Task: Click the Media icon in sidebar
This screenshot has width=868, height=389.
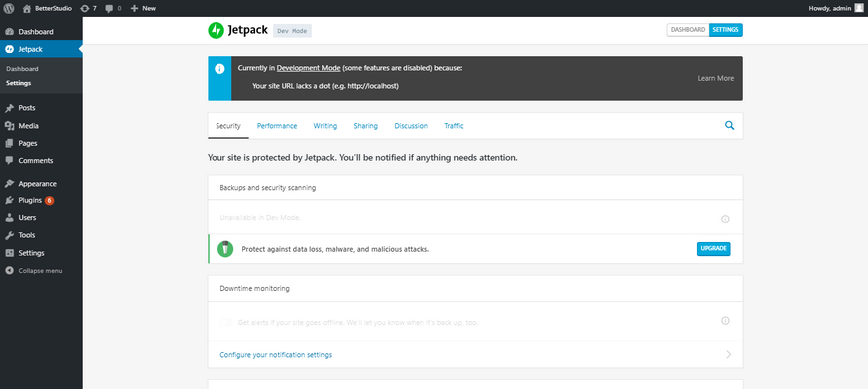Action: click(9, 126)
